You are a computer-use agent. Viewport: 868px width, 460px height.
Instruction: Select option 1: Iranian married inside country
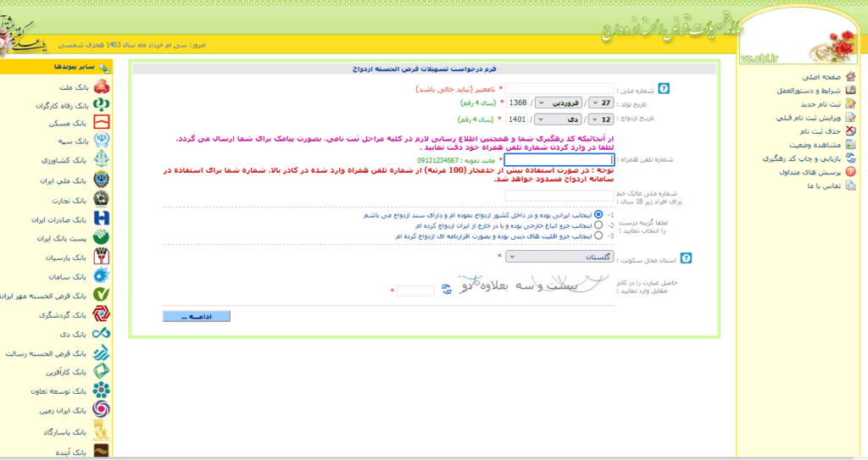point(598,214)
